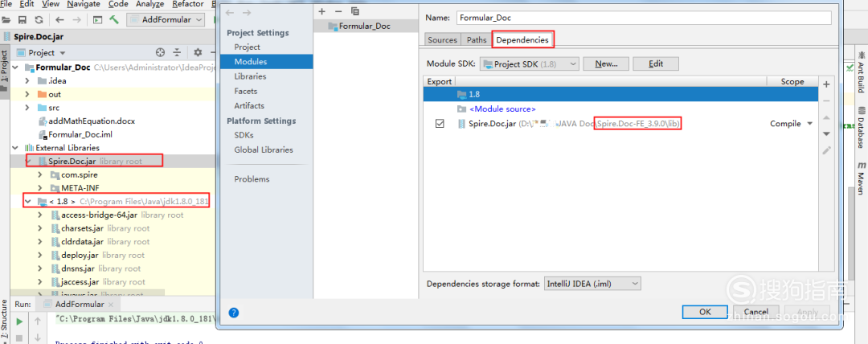This screenshot has width=868, height=344.
Task: Open the Refactor menu
Action: (187, 4)
